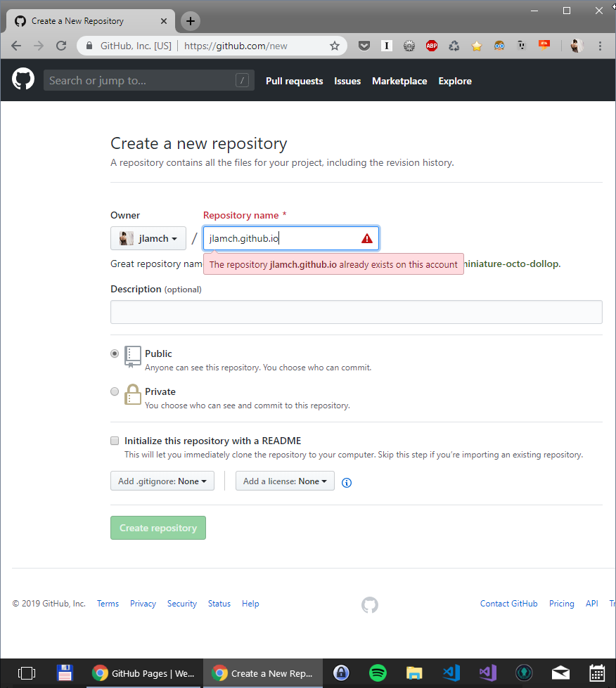Switch to the GitHub Pages browser tab
Screen dimensions: 616x688
144,673
